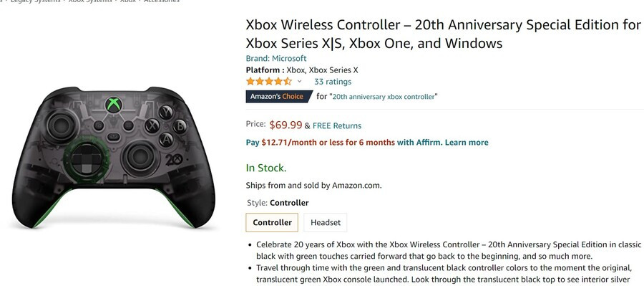Click the Xbox controller product image
The image size is (644, 286).
114,157
